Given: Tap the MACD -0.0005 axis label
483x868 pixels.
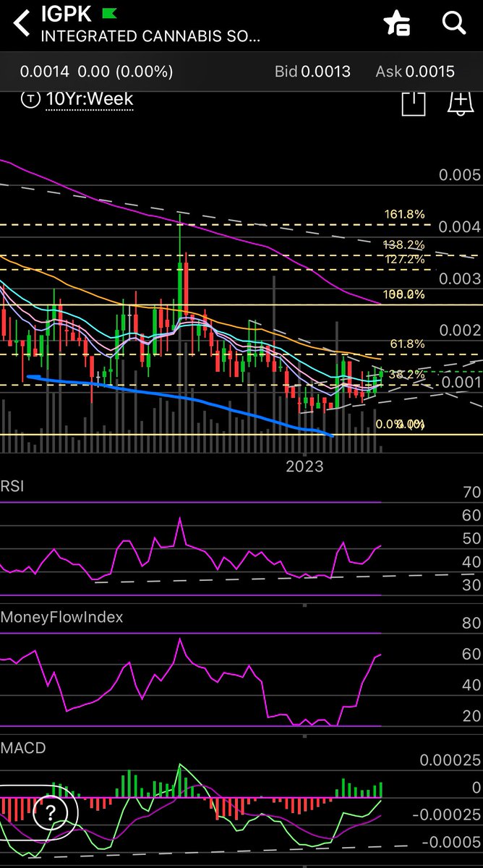Looking at the screenshot, I should pyautogui.click(x=451, y=842).
